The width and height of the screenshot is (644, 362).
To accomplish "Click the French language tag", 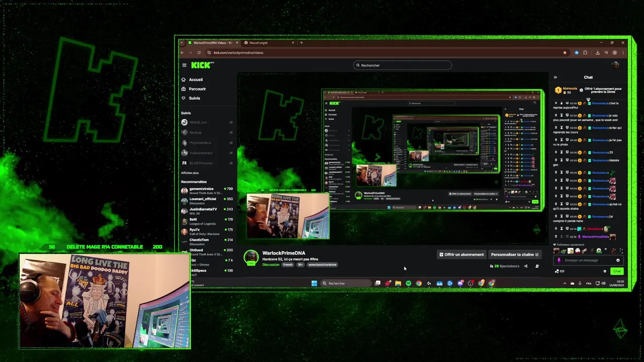I will click(x=288, y=264).
